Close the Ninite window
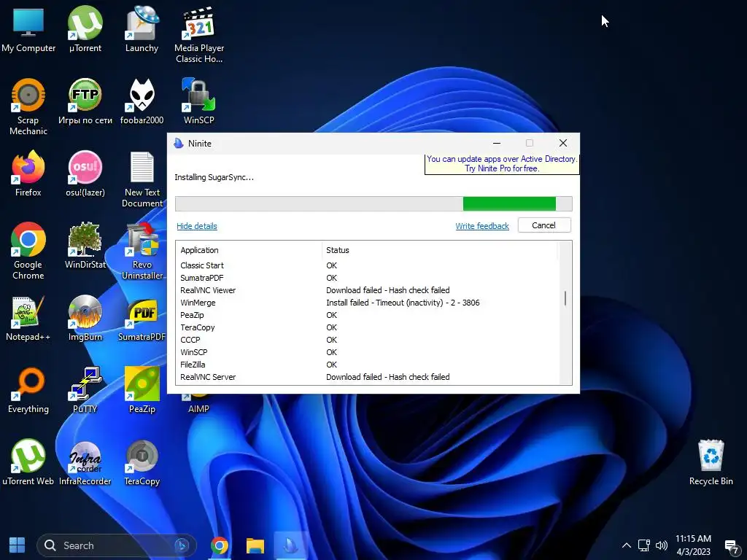This screenshot has width=747, height=560. click(x=563, y=144)
